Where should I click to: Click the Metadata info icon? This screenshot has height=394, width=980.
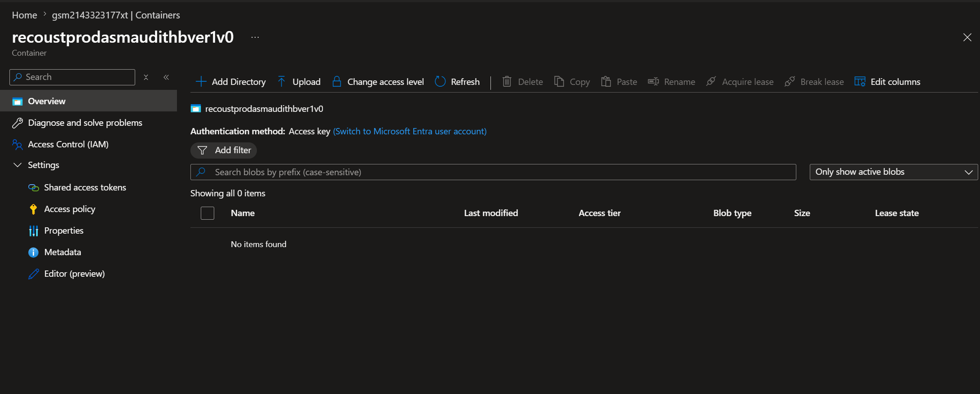[34, 252]
